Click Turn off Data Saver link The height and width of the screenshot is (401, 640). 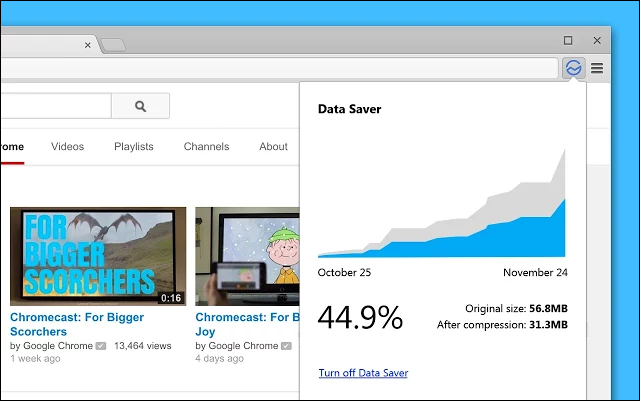click(x=363, y=373)
